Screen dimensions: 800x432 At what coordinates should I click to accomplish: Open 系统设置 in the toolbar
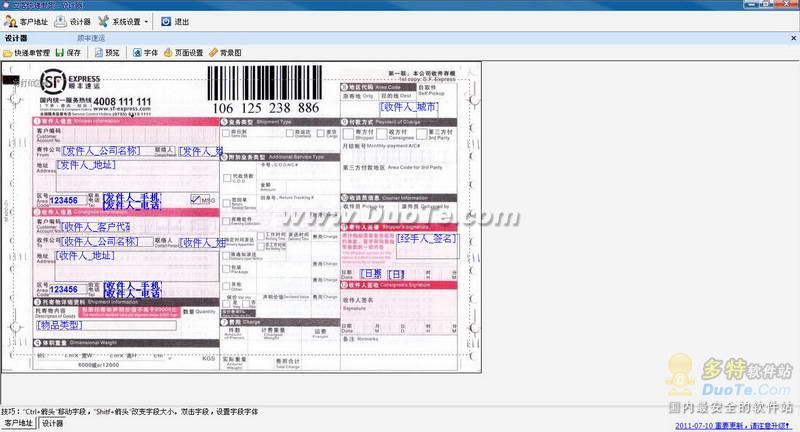tap(120, 22)
